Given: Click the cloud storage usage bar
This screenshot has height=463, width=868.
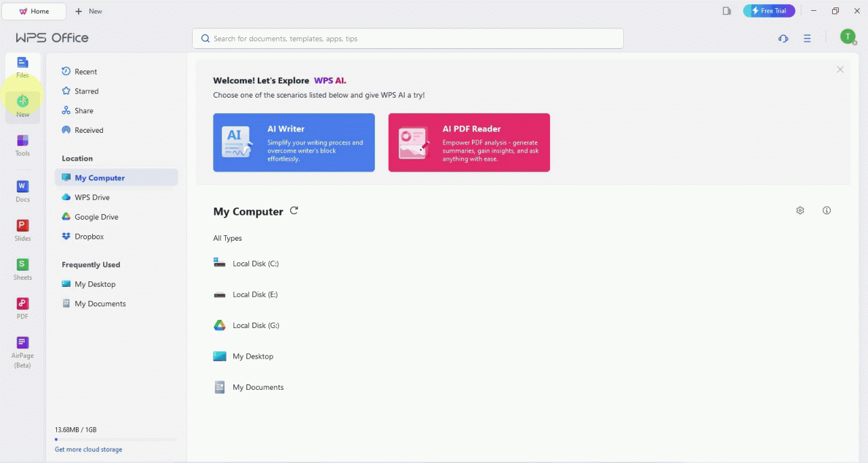Looking at the screenshot, I should (116, 439).
